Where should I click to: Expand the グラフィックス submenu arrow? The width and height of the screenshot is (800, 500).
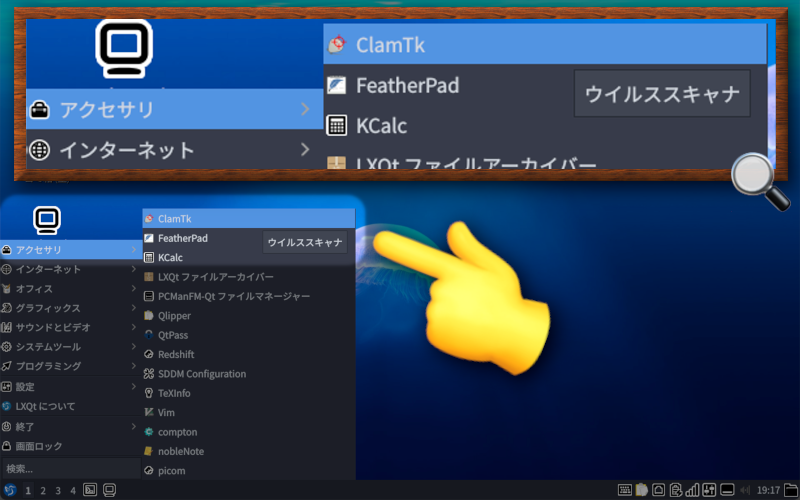click(x=134, y=308)
